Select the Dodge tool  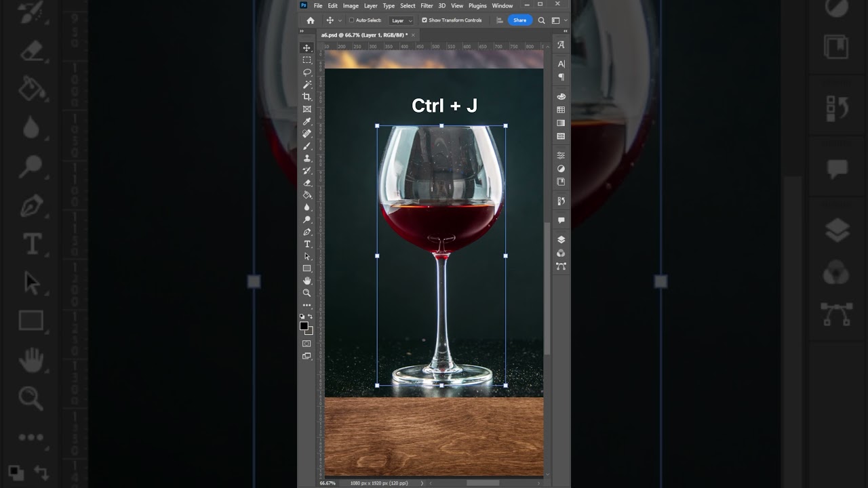307,220
